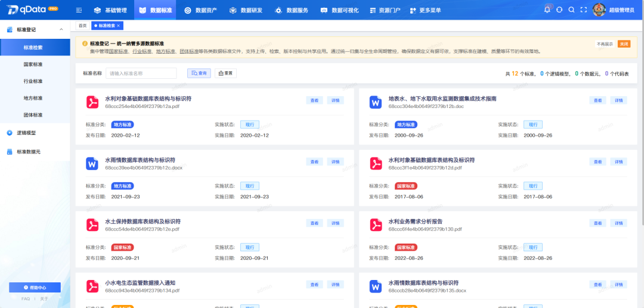
Task: Click the 帮助中心 button
Action: click(x=35, y=288)
